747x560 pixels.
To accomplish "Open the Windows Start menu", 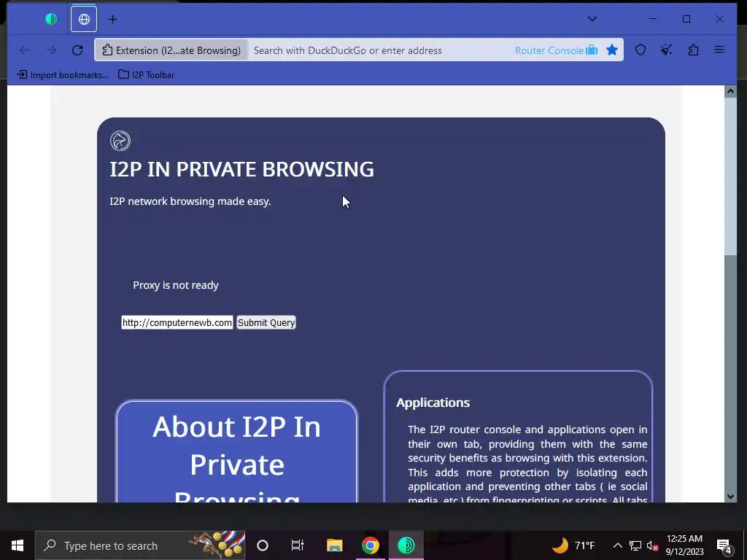I will click(x=18, y=545).
